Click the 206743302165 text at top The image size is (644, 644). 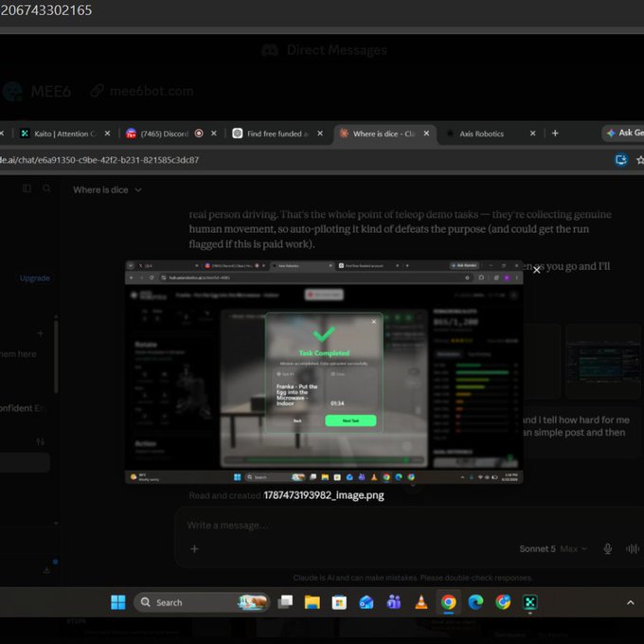point(46,9)
